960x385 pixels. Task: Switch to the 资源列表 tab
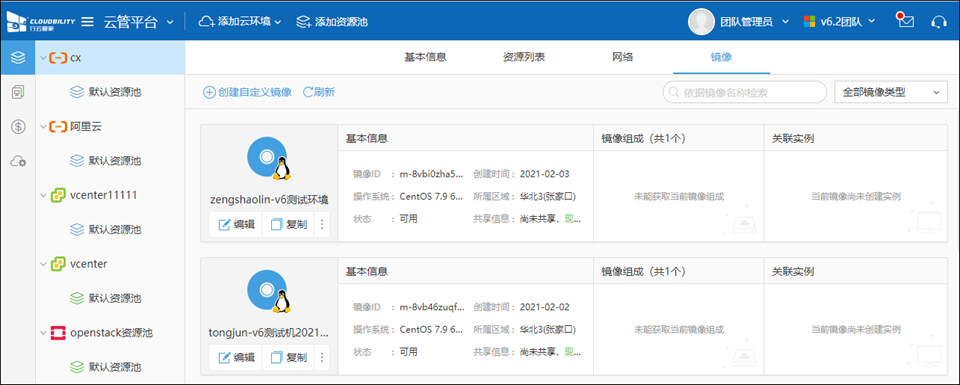click(x=524, y=58)
